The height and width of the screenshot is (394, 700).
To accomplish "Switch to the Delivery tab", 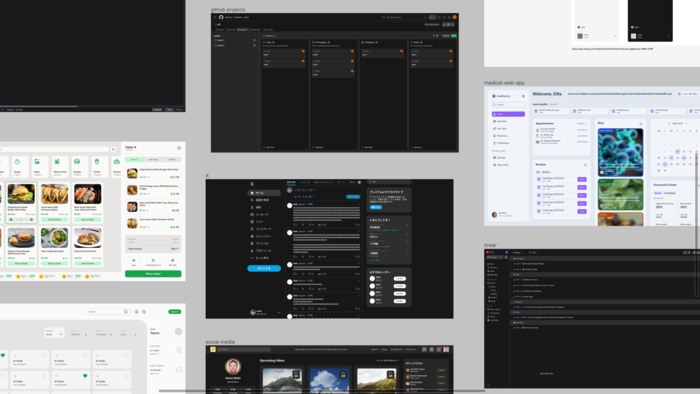I will (172, 159).
